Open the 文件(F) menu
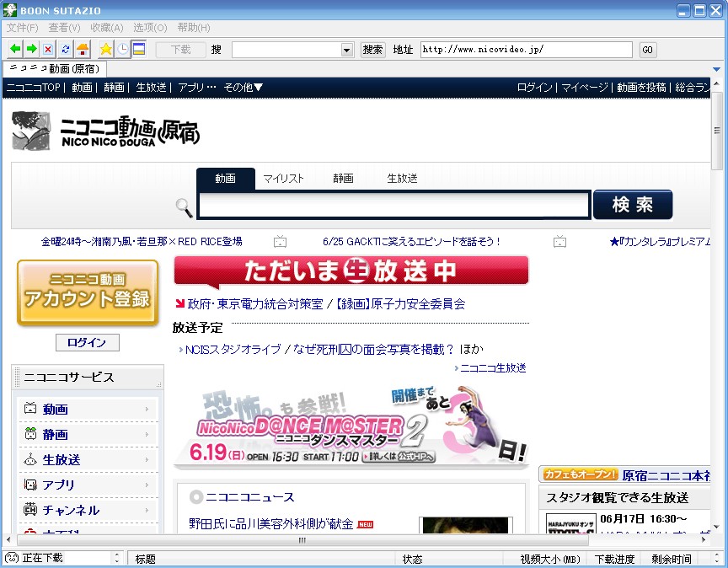Image resolution: width=728 pixels, height=568 pixels. click(x=22, y=28)
